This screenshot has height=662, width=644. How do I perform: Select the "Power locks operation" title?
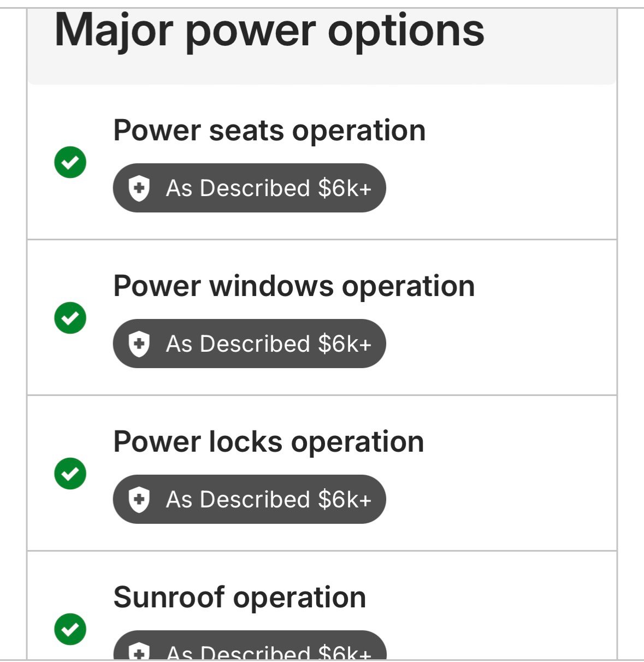268,442
